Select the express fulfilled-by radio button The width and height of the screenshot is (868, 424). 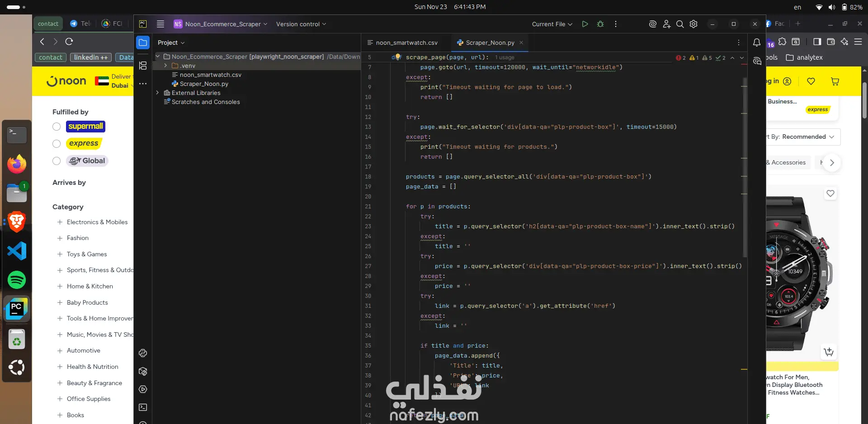(57, 144)
